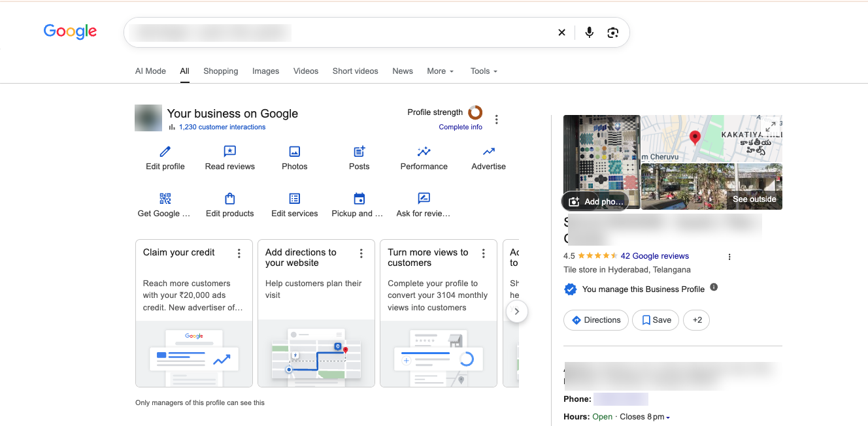The height and width of the screenshot is (426, 868).
Task: Open Edit profile pencil icon
Action: tap(165, 152)
